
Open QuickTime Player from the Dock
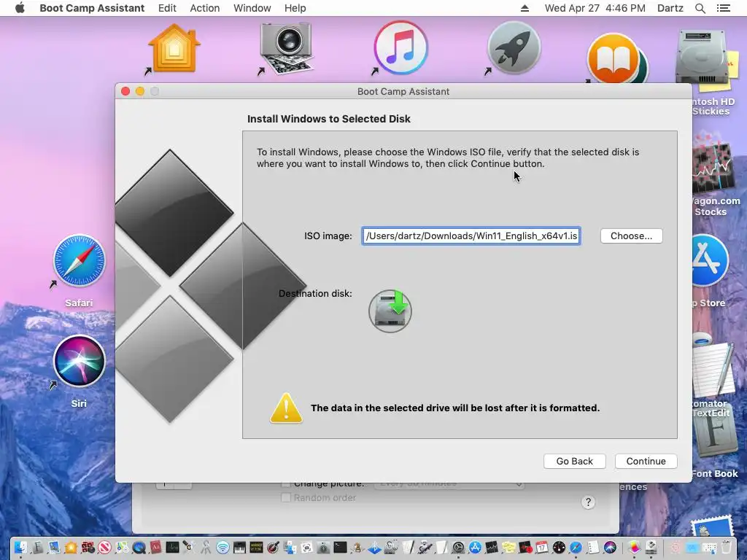pos(139,547)
